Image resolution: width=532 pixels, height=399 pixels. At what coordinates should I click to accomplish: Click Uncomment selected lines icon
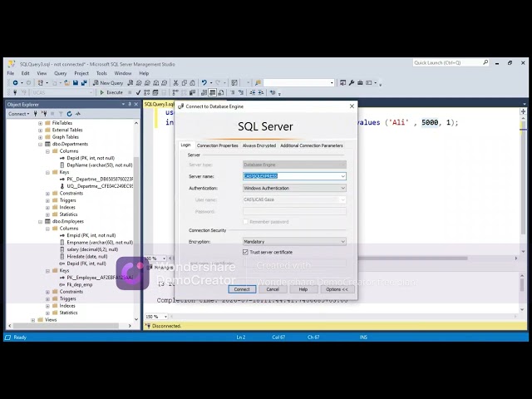(x=241, y=92)
